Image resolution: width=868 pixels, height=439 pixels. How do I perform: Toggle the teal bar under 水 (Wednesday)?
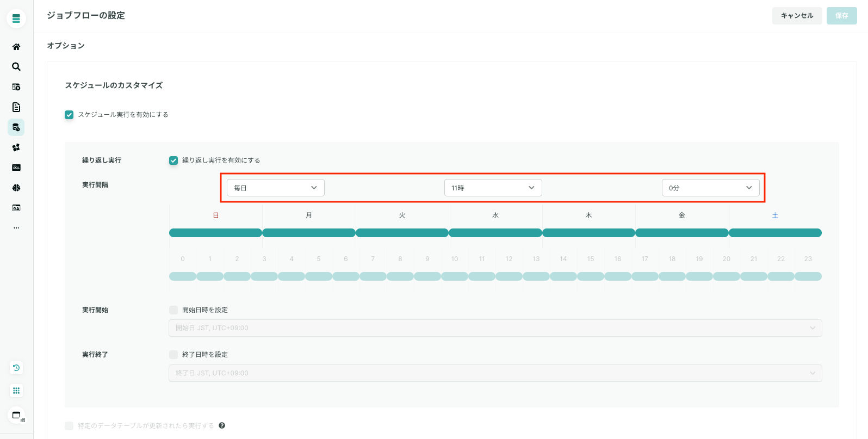click(495, 233)
